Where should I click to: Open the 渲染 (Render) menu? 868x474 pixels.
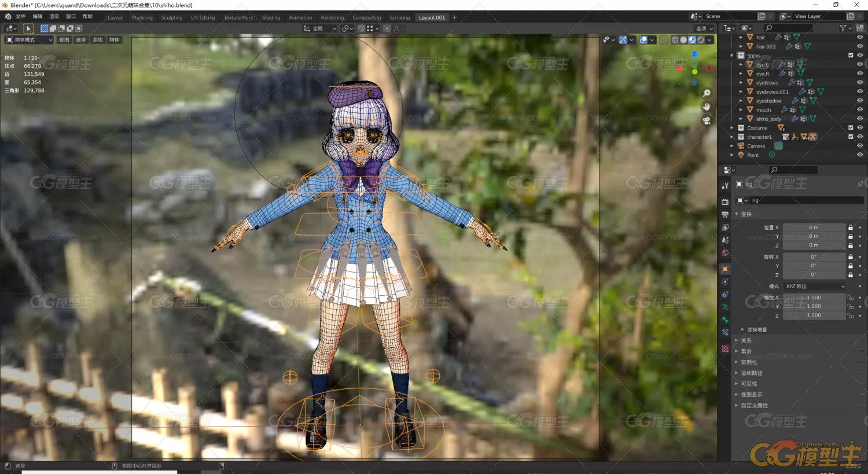(x=54, y=17)
